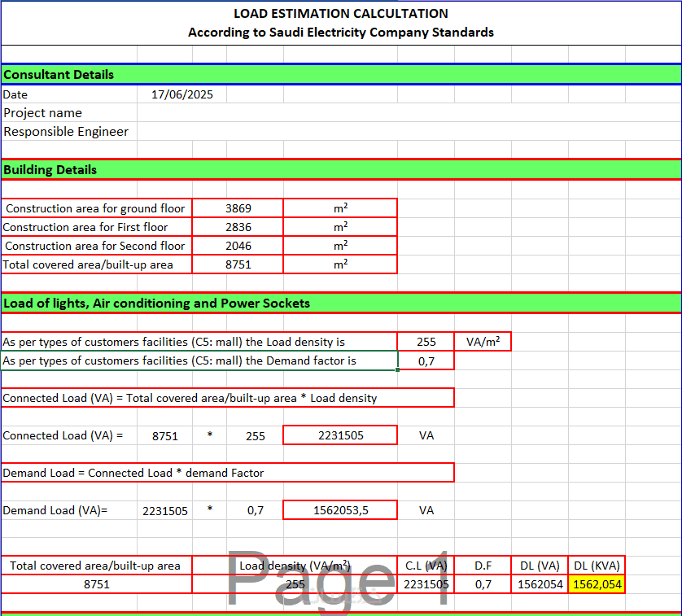Click 'According to Saudi Electricity Company Standards' subtitle
682x616 pixels.
click(341, 33)
